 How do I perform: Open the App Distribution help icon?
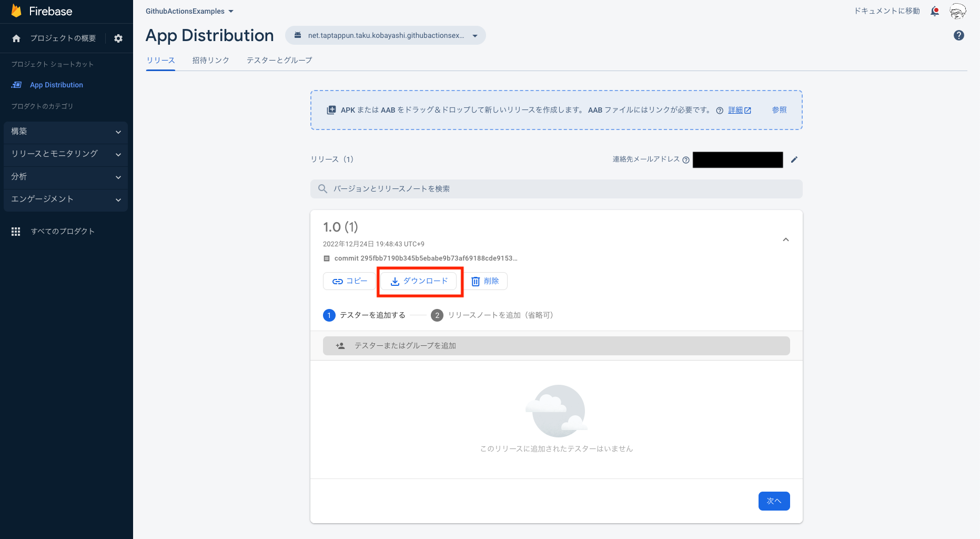click(x=958, y=35)
